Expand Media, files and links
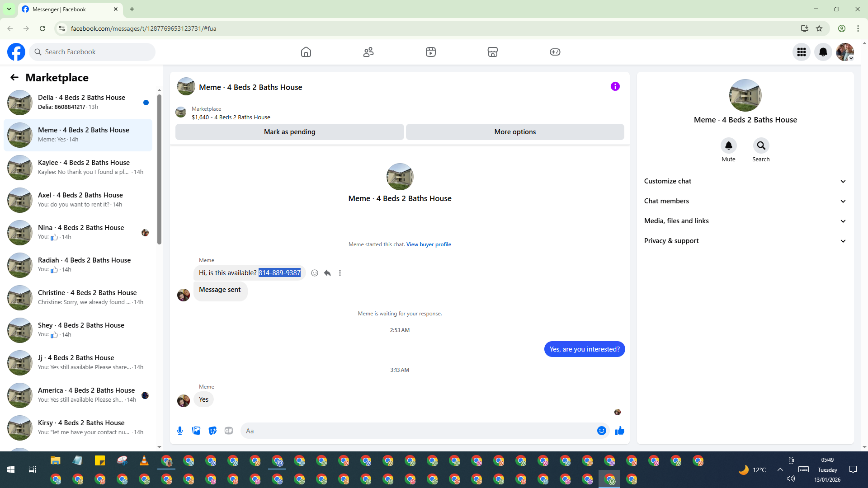The width and height of the screenshot is (868, 488). click(x=745, y=221)
